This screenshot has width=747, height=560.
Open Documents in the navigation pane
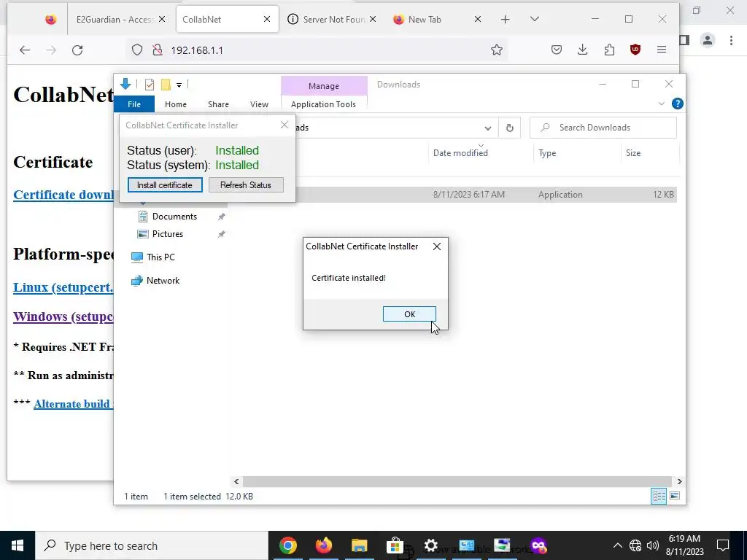[174, 217]
